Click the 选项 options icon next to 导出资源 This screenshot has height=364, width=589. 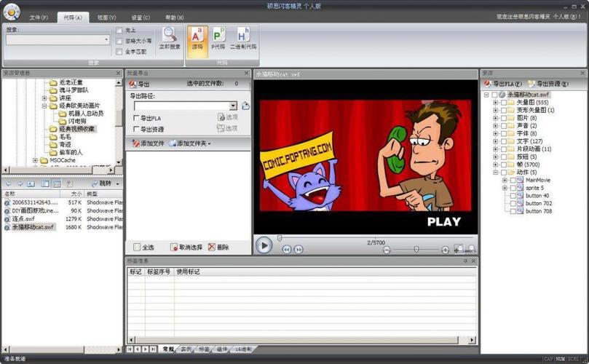click(x=221, y=128)
